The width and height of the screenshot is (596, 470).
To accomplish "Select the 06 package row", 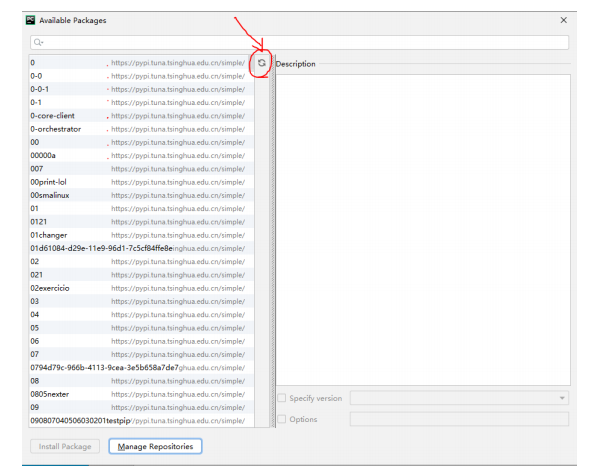I will 141,341.
